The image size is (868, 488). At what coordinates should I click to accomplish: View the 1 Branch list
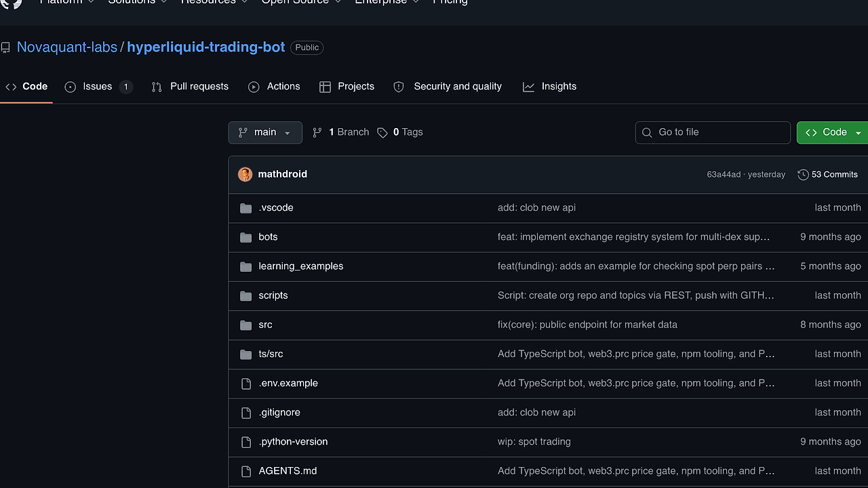340,132
